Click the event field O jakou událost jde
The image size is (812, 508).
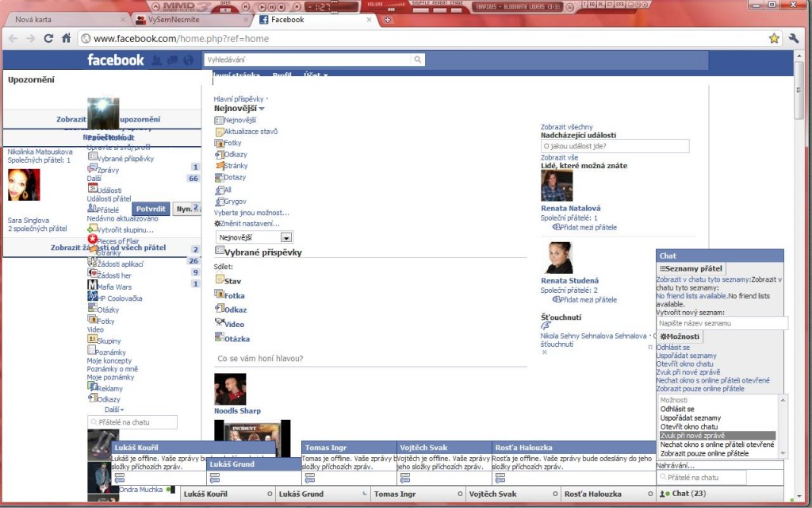click(x=615, y=146)
